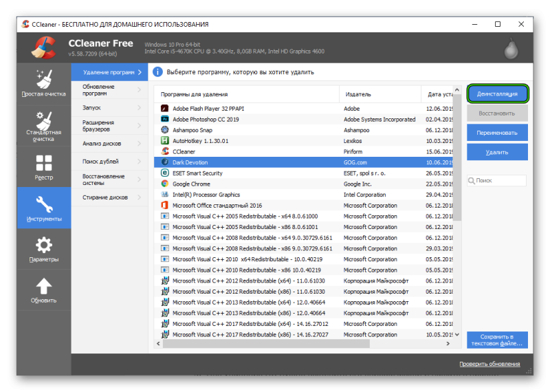
Task: Select Microsoft Visual C++ 2010 x86 row
Action: click(303, 270)
